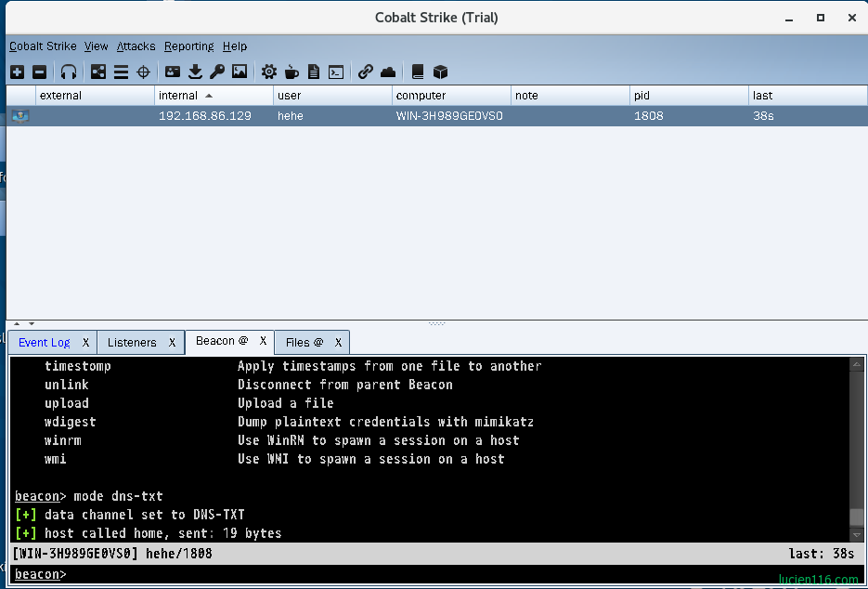
Task: Open Keystrokes via the key icon
Action: [217, 72]
